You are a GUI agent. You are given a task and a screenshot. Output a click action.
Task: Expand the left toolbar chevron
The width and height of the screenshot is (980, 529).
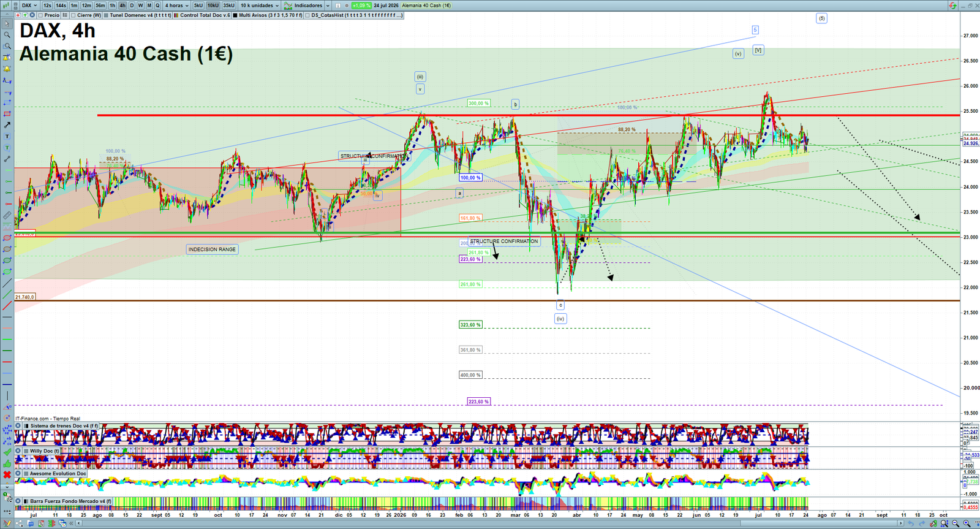click(7, 489)
